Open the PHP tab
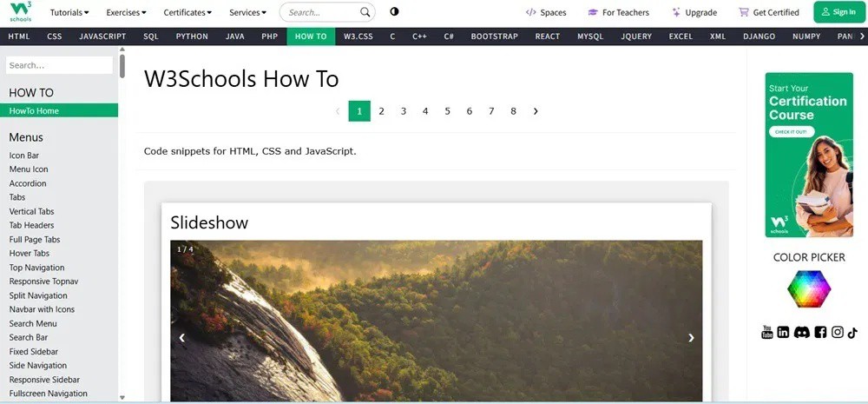This screenshot has height=404, width=868. pos(270,36)
